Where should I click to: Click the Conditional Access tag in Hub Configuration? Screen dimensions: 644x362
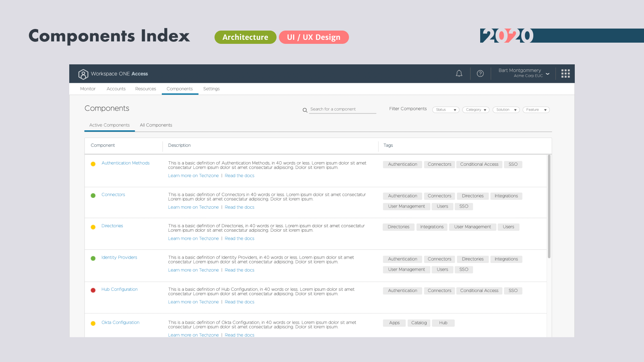tap(479, 290)
